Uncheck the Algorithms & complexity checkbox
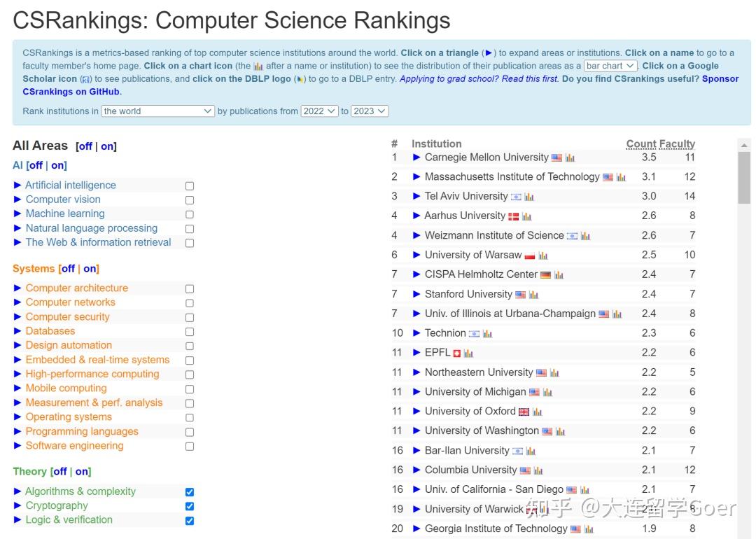756x539 pixels. 189,491
